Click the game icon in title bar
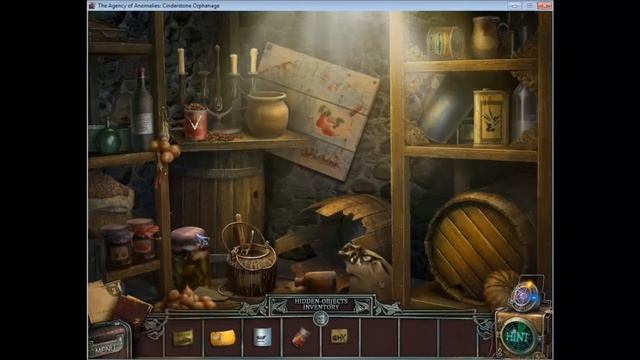The width and height of the screenshot is (640, 360). click(x=92, y=5)
